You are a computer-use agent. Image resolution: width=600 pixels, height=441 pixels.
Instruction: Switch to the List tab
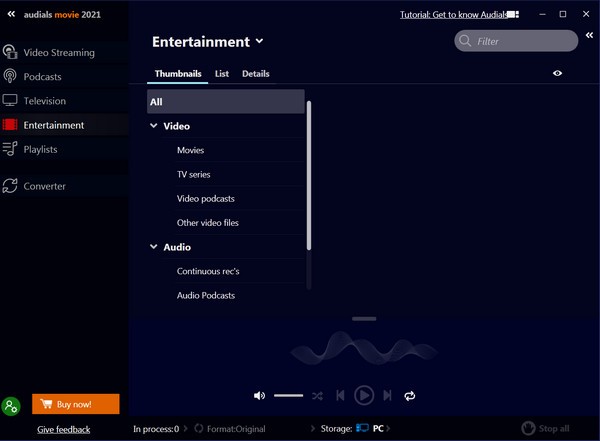[222, 74]
